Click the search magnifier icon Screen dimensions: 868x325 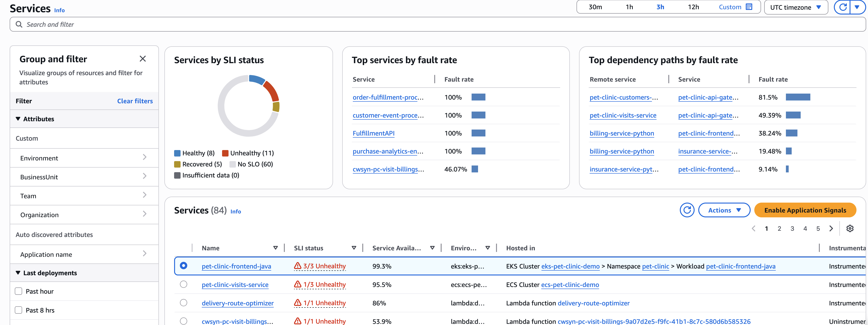(x=19, y=24)
